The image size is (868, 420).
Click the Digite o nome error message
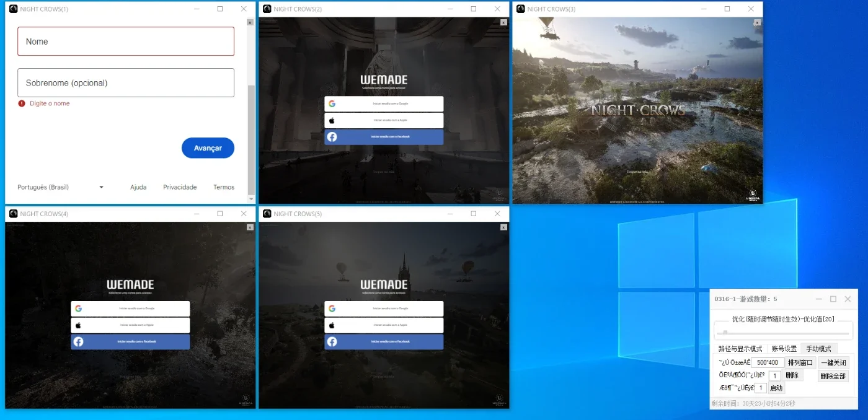[50, 103]
